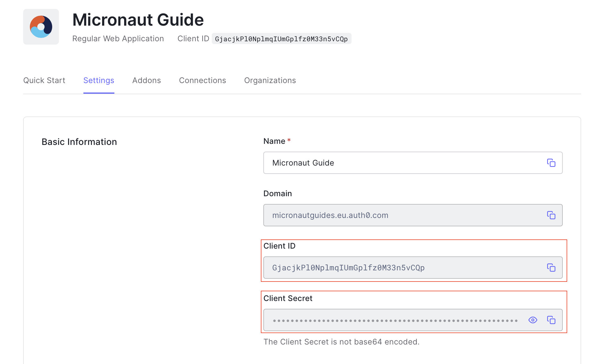
Task: Reveal the Client Secret with eye icon
Action: [x=533, y=320]
